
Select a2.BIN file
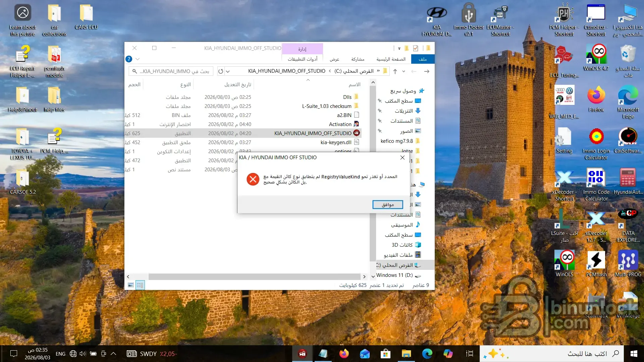point(243,115)
